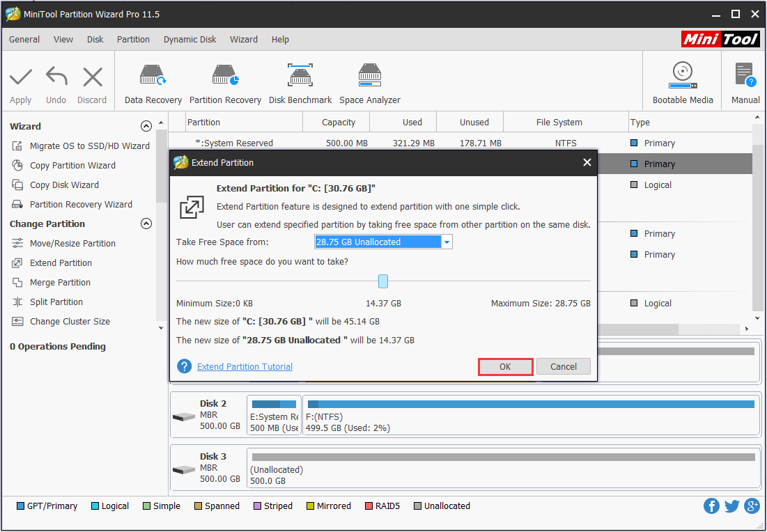Image resolution: width=767 pixels, height=532 pixels.
Task: Open the Space Analyzer tool
Action: [x=370, y=84]
